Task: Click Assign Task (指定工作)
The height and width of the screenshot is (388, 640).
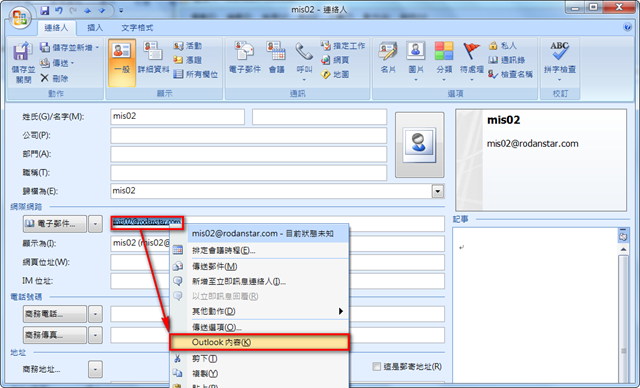Action: [x=343, y=46]
